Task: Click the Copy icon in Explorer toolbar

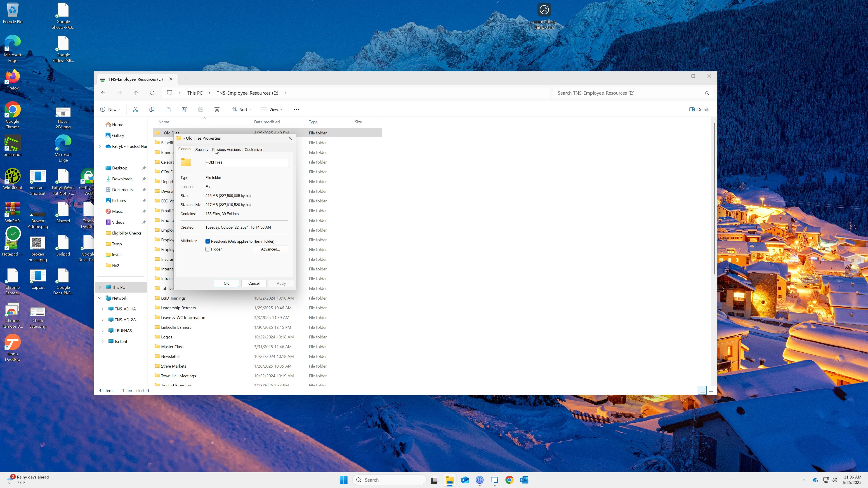Action: point(152,109)
